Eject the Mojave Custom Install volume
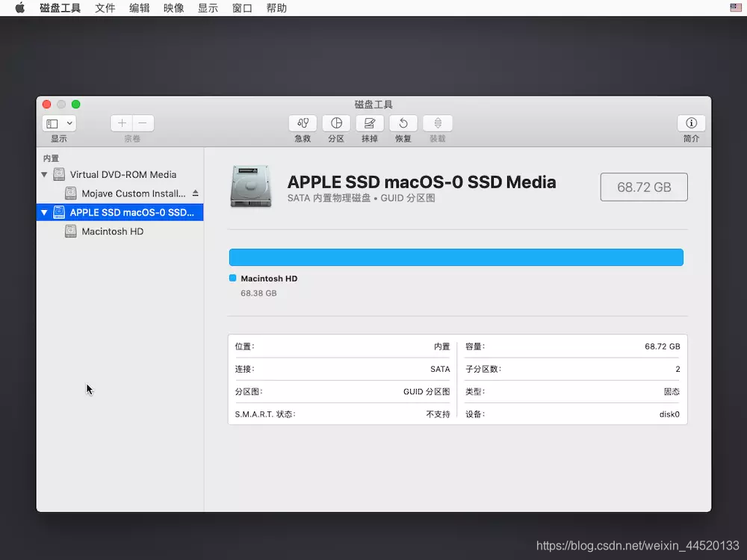The height and width of the screenshot is (560, 747). point(195,193)
